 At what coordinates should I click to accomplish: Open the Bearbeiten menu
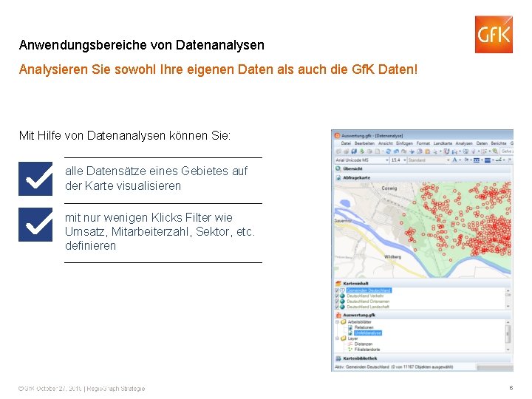point(364,143)
